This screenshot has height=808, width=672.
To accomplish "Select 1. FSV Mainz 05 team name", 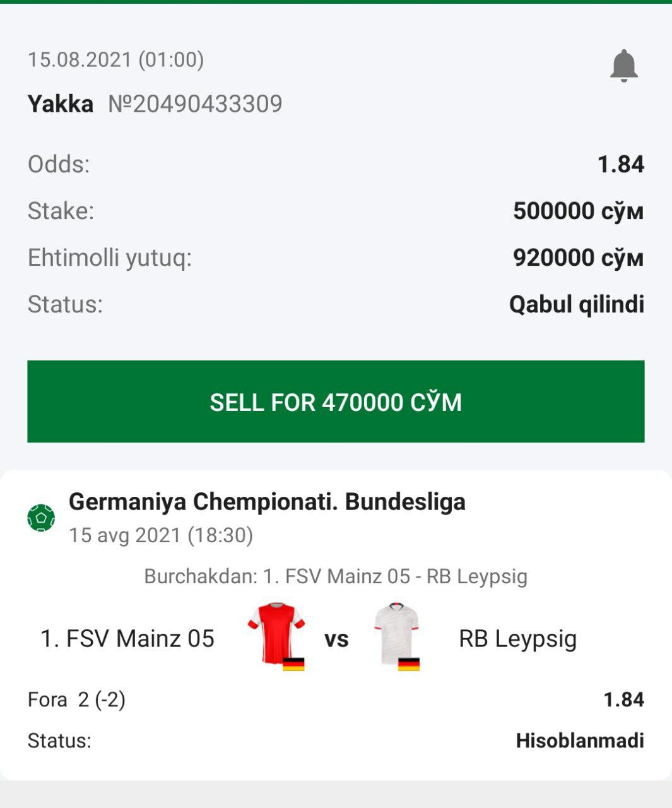I will [127, 639].
